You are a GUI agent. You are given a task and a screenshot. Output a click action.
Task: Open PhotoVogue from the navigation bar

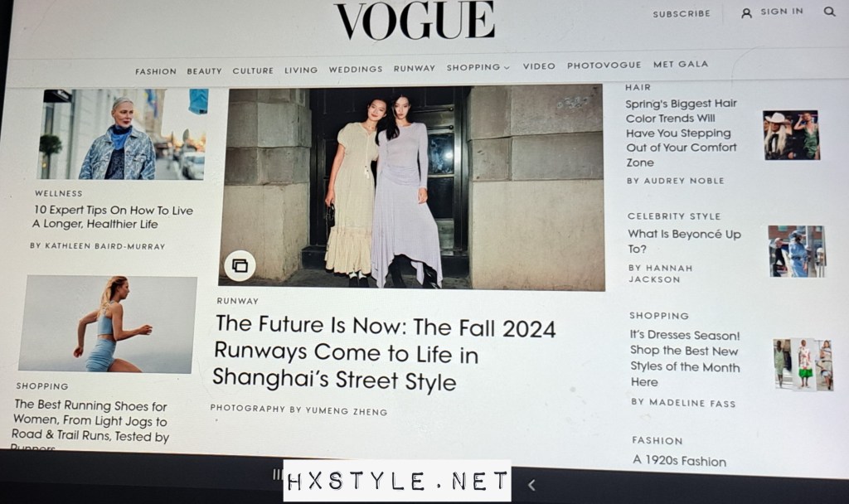604,65
